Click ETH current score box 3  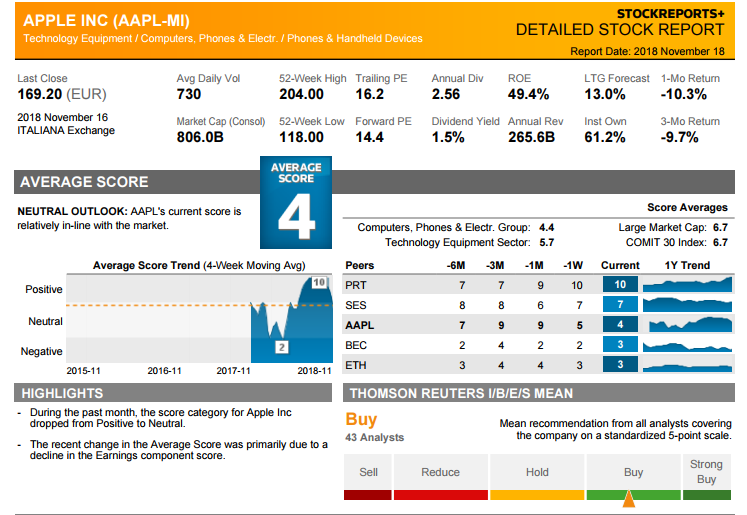pos(620,364)
